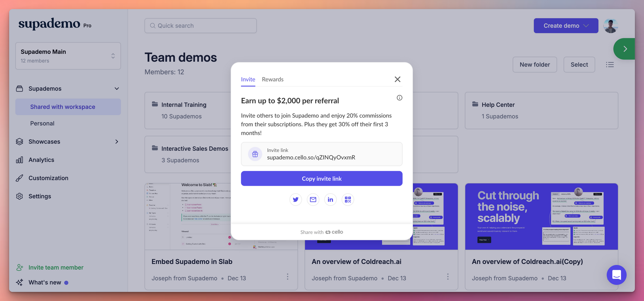Image resolution: width=644 pixels, height=301 pixels.
Task: Click Invite team member link
Action: pos(56,268)
